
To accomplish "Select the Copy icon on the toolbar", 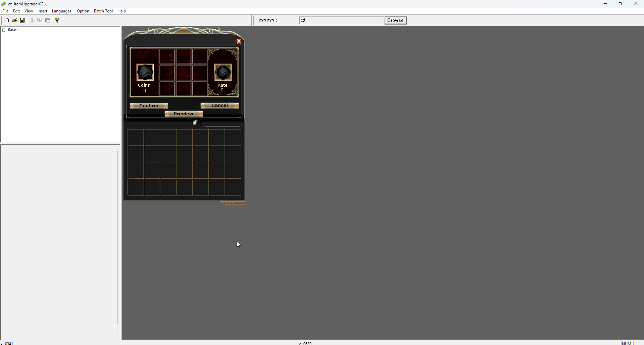I will 40,20.
